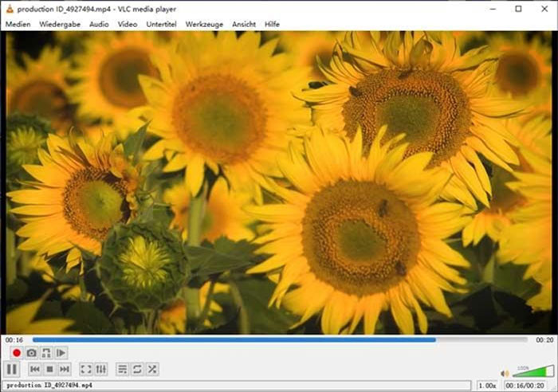The width and height of the screenshot is (558, 392).
Task: Toggle random shuffle playback
Action: [x=151, y=369]
